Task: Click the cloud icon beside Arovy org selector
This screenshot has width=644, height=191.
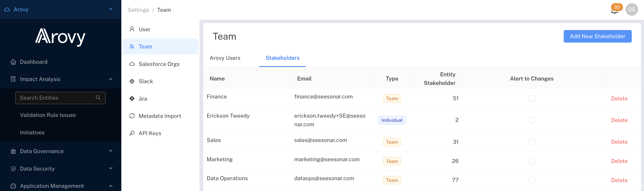Action: [7, 10]
